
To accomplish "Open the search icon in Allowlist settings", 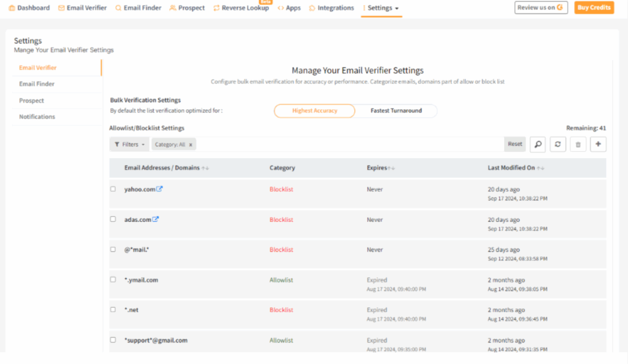I will [x=537, y=144].
